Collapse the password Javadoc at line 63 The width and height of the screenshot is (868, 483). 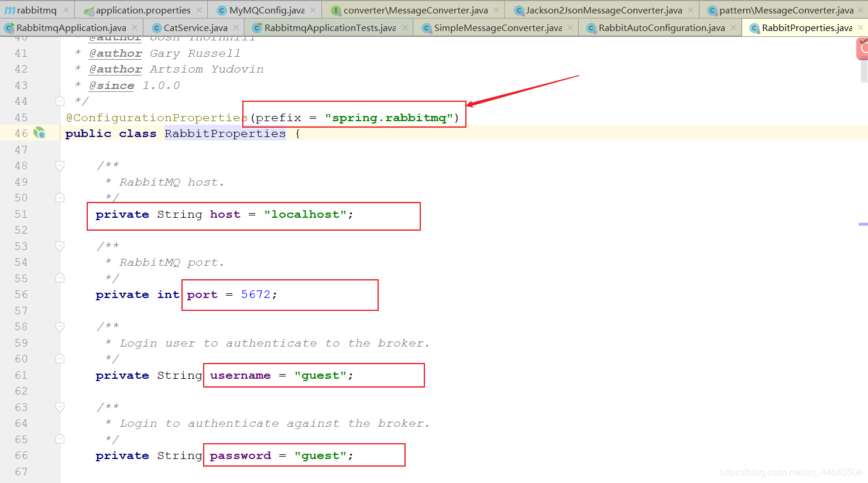click(x=60, y=407)
